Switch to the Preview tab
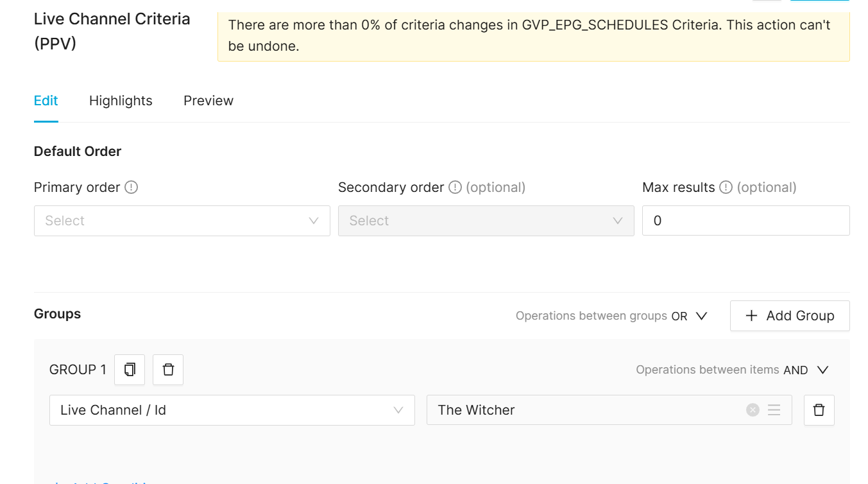This screenshot has height=484, width=868. click(x=208, y=101)
